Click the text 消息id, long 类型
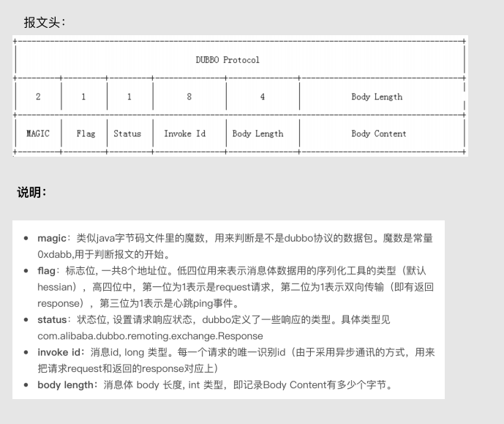The width and height of the screenshot is (504, 424). 129,352
